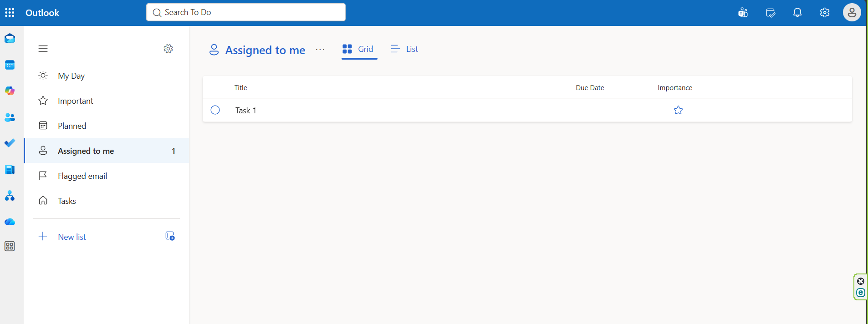Open Teams chat icon in header
Image resolution: width=868 pixels, height=324 pixels.
point(743,13)
